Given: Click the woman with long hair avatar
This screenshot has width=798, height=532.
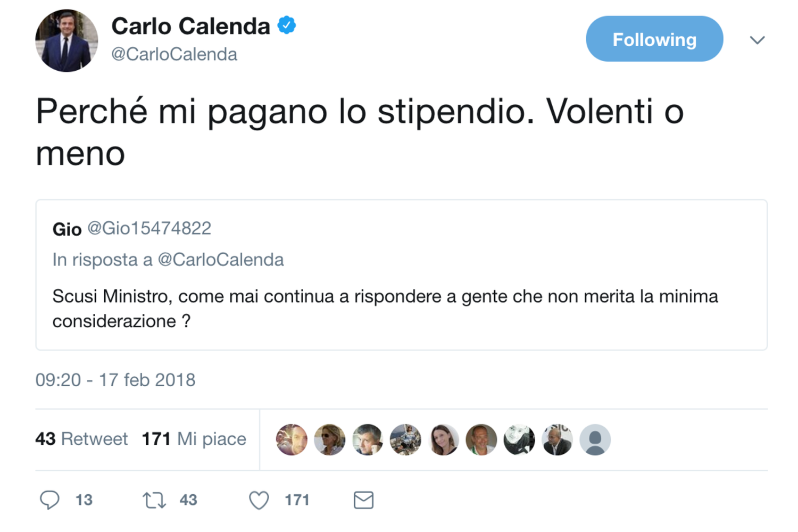Looking at the screenshot, I should pos(443,439).
